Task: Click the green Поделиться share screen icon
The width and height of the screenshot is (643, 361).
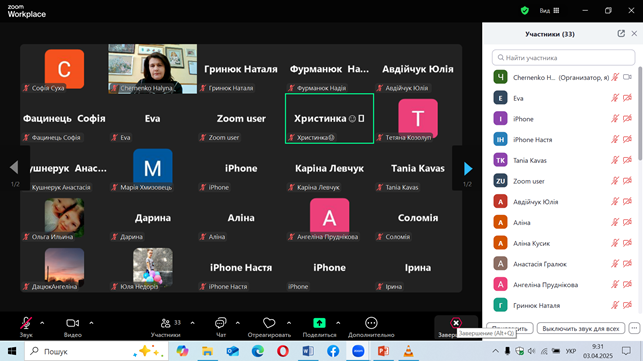Action: (319, 323)
